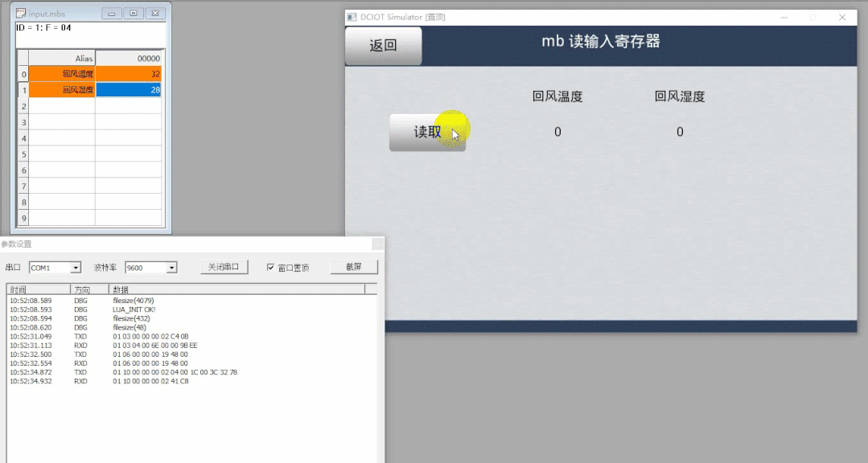868x463 pixels.
Task: Click the 读取 button in the simulator
Action: (x=427, y=132)
